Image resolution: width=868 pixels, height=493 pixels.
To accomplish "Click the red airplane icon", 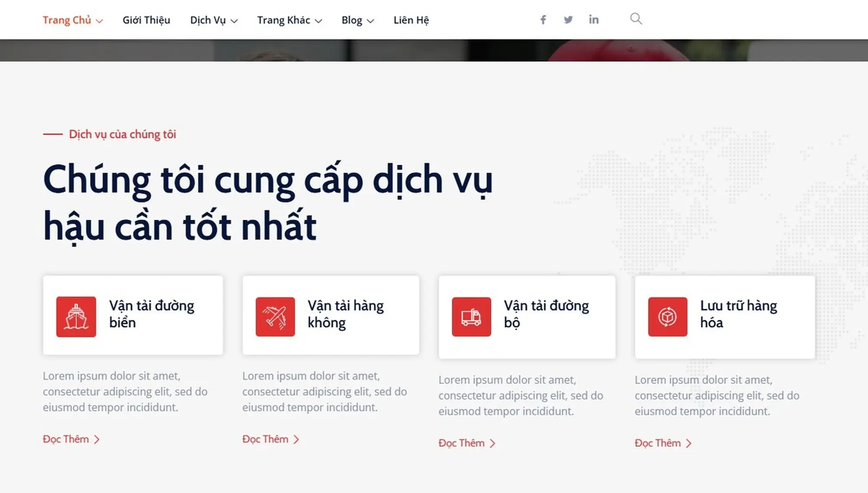I will pos(275,317).
